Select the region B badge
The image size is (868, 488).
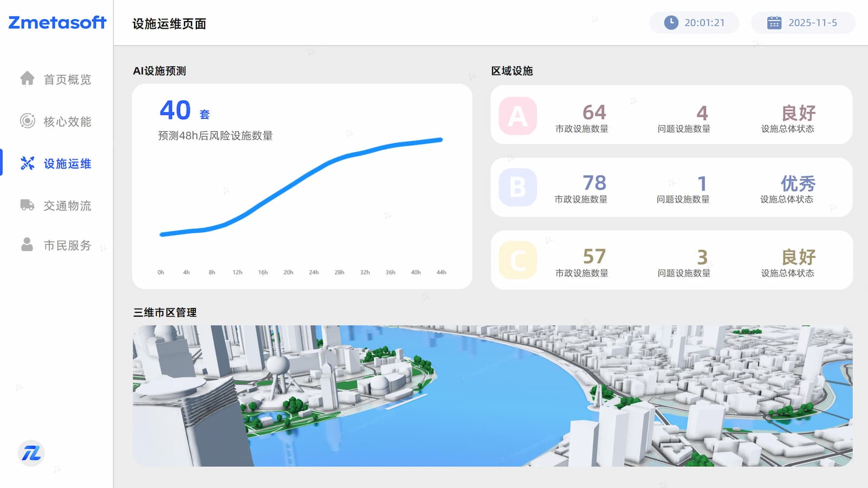pos(517,187)
